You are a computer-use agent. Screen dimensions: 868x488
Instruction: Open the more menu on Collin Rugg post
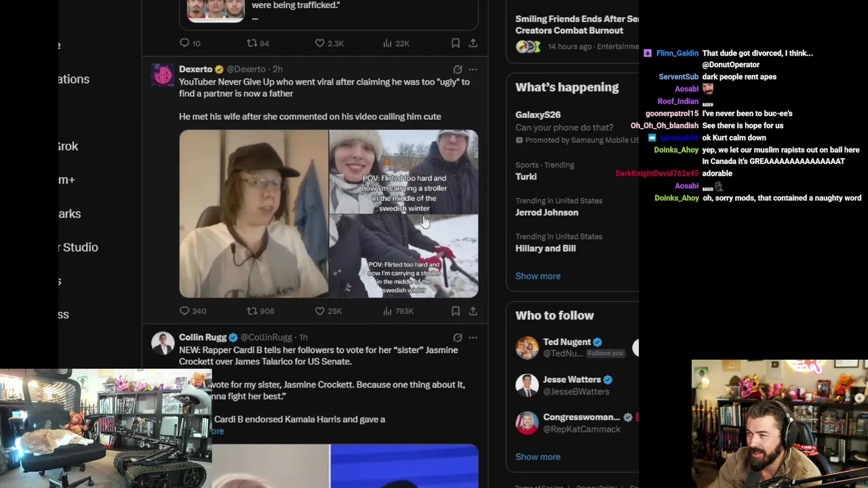[473, 338]
